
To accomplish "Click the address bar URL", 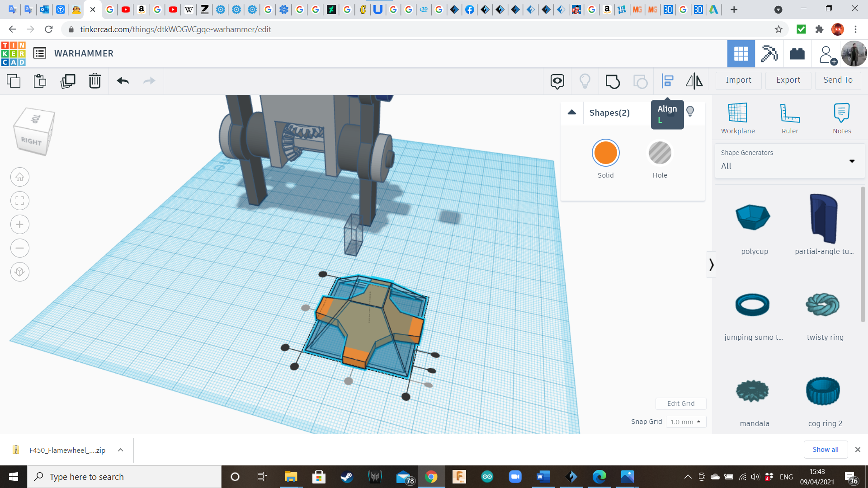I will [x=175, y=29].
